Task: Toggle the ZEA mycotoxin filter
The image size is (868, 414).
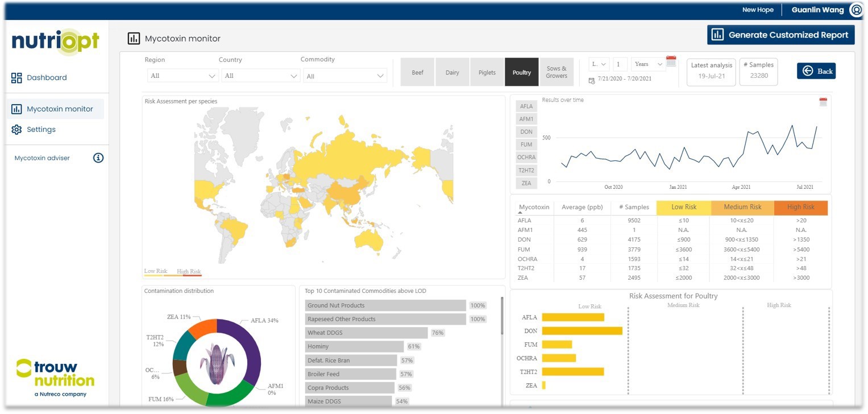Action: (526, 183)
